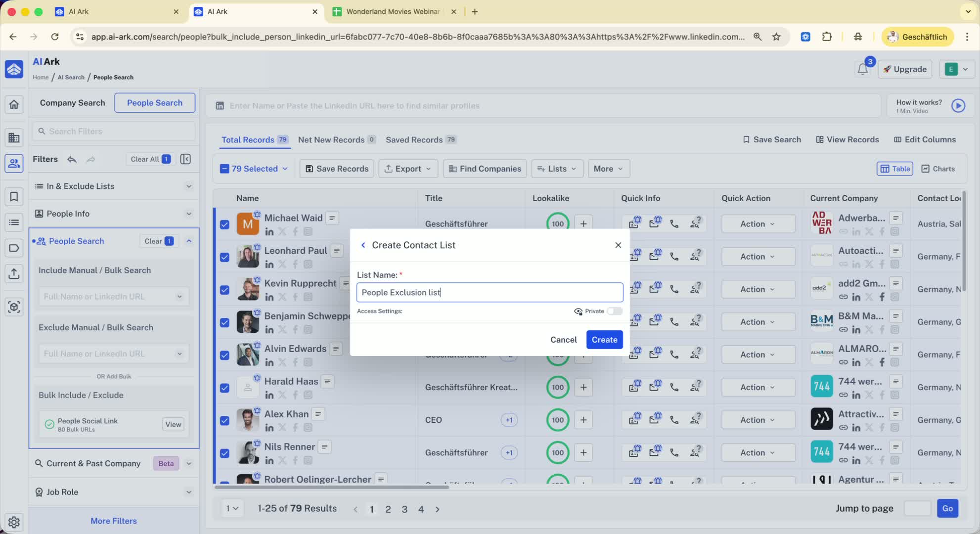Collapse the filters panel icon

[185, 159]
